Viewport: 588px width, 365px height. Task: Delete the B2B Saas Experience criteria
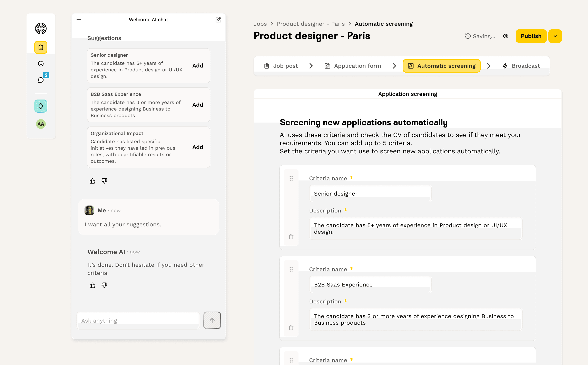291,328
